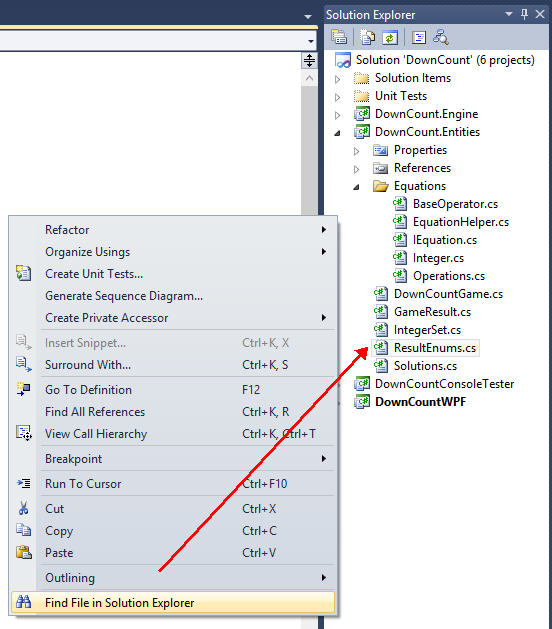Click the View Code toolbar icon
552x629 pixels.
tap(419, 38)
